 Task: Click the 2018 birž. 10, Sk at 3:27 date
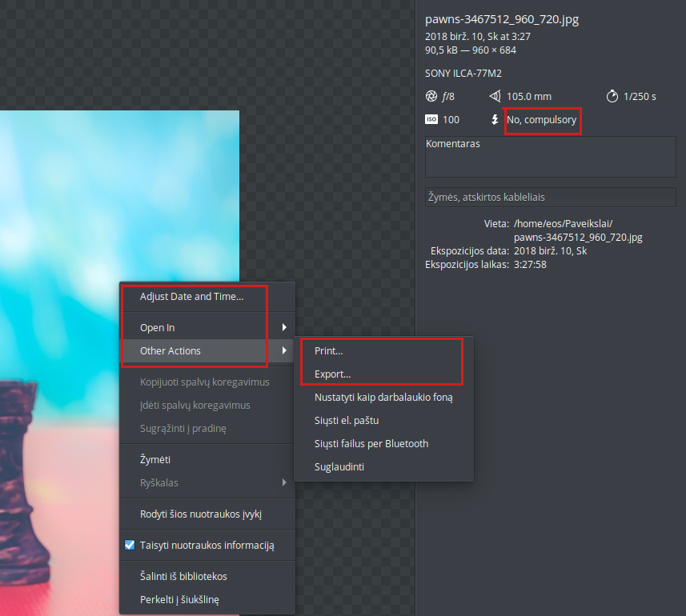pyautogui.click(x=478, y=36)
